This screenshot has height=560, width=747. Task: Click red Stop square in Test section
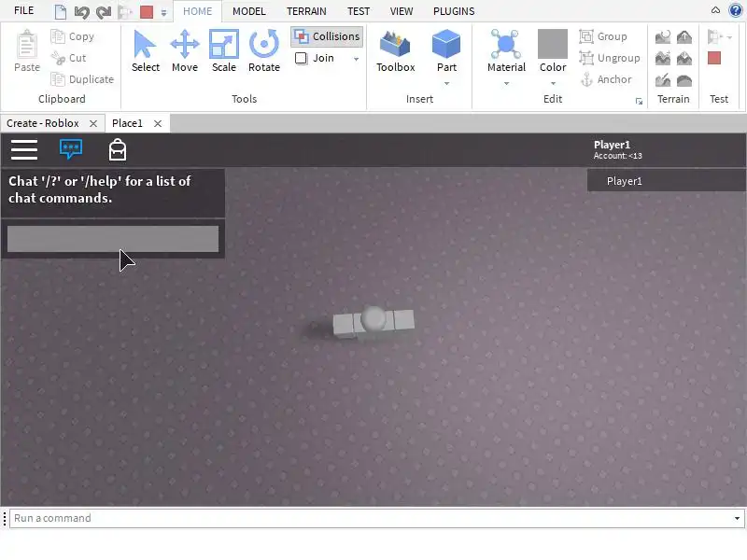[714, 58]
